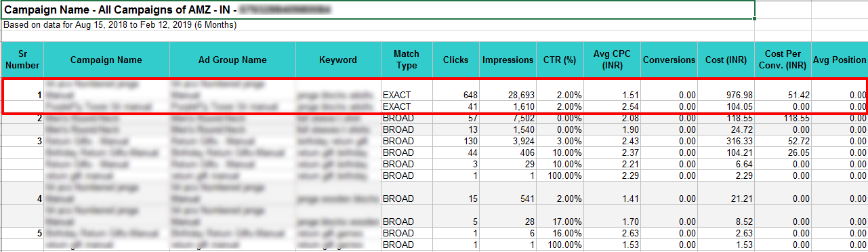Select the cost value 104.05
Viewport: 868px width, 252px height.
click(739, 107)
